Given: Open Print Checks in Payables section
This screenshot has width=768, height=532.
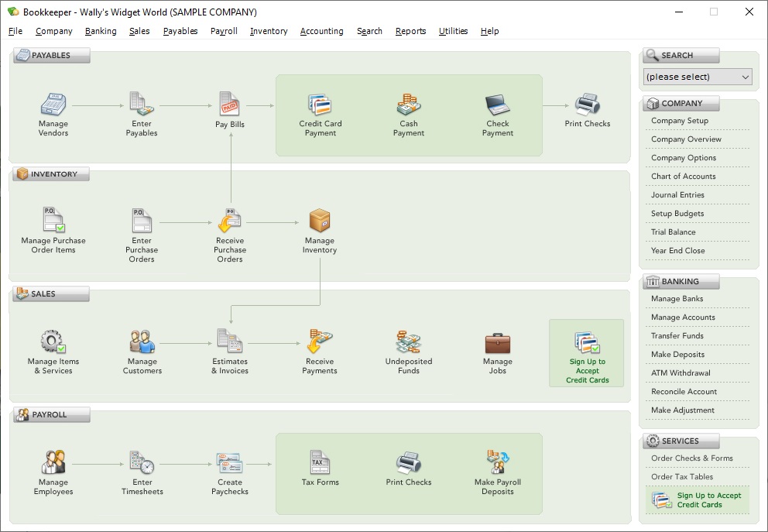Looking at the screenshot, I should [x=587, y=105].
